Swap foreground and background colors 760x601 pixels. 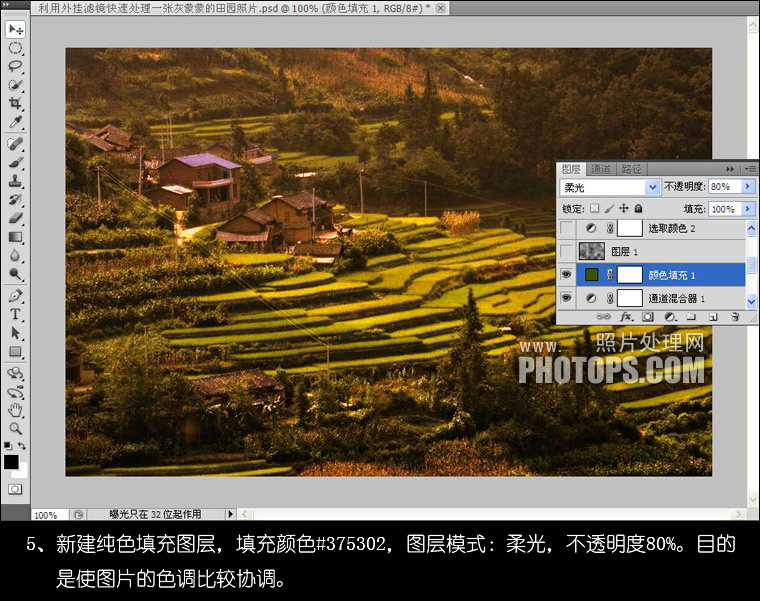point(22,445)
